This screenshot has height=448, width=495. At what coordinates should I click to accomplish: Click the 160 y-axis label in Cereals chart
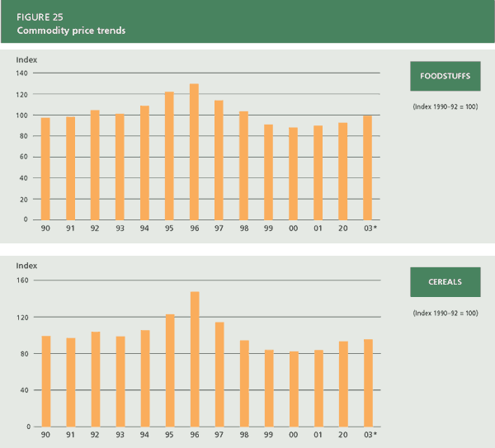pos(22,281)
